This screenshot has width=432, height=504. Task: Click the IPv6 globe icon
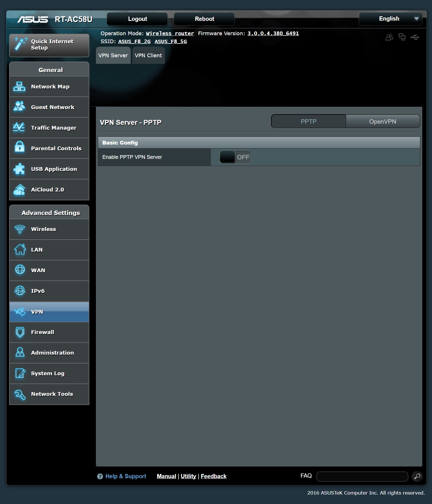[x=20, y=290]
